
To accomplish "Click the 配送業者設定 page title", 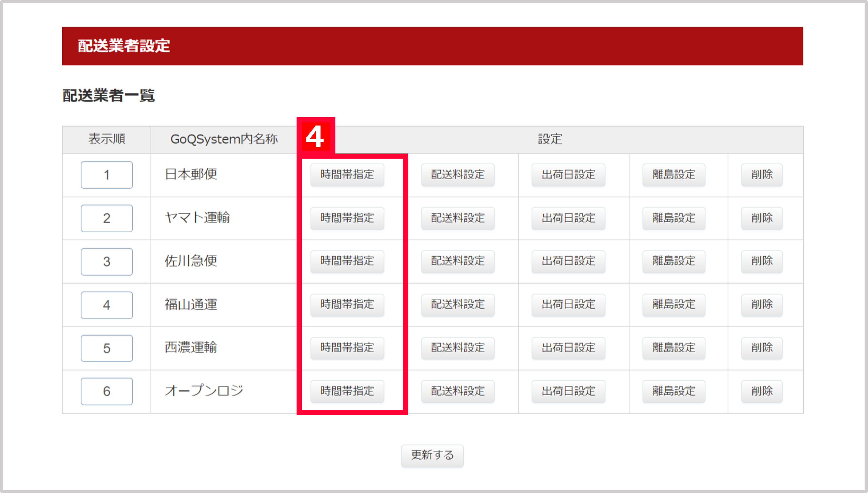I will [124, 46].
